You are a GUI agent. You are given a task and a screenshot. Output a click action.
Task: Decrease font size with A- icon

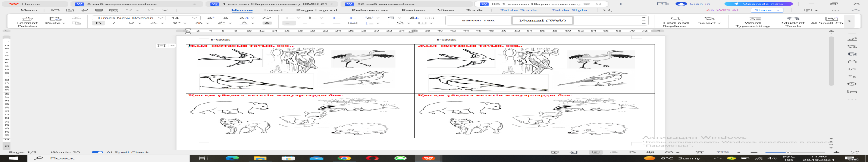227,18
